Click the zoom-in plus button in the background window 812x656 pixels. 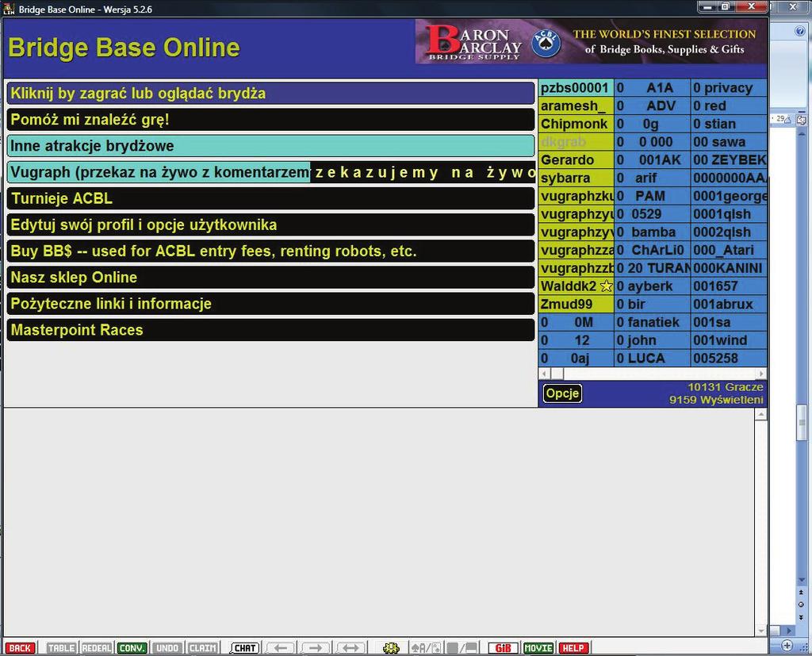pyautogui.click(x=787, y=645)
